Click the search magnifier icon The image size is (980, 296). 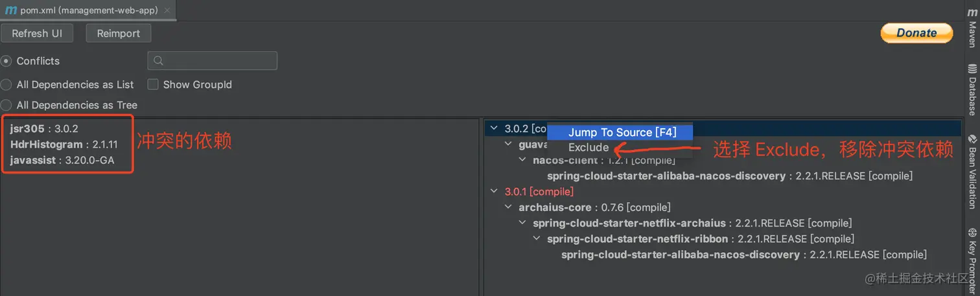[159, 61]
